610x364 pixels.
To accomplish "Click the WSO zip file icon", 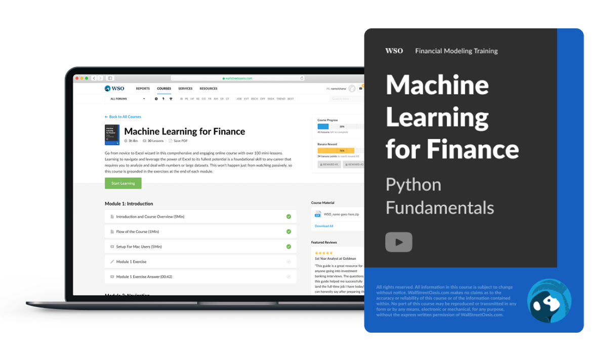I will [318, 214].
